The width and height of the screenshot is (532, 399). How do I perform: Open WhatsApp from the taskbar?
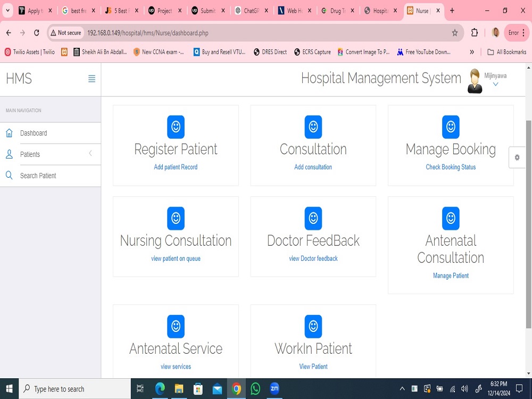coord(255,388)
